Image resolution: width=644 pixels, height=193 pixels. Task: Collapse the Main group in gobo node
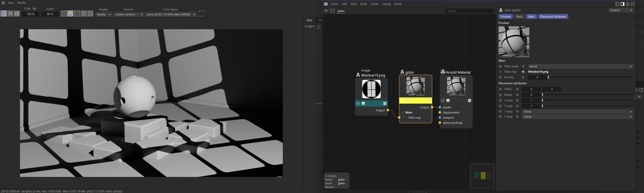point(403,113)
